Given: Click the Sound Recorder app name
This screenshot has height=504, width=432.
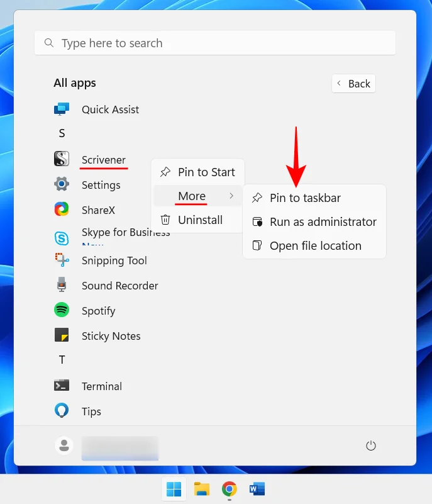Looking at the screenshot, I should pos(120,286).
